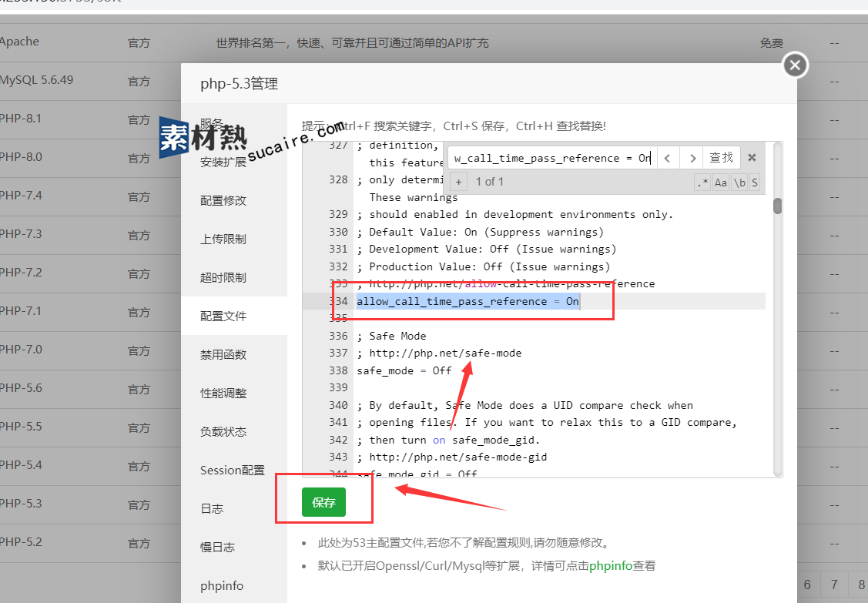
Task: Click the '; Production Value: Off' line
Action: tap(483, 267)
